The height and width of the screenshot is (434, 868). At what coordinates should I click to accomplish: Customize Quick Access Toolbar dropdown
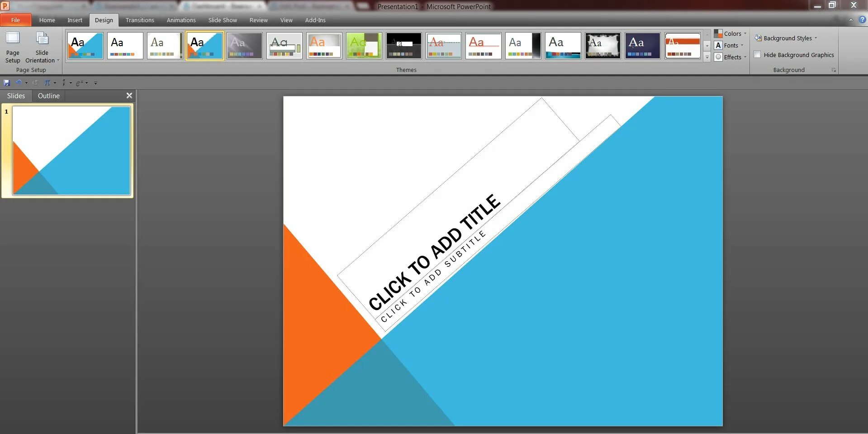point(95,83)
